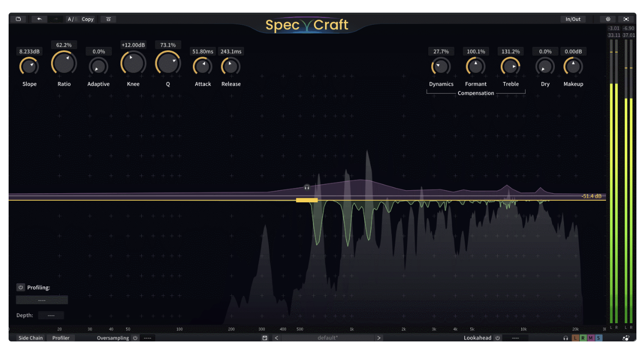This screenshot has height=348, width=644.
Task: Click the -51.4 dB threshold label
Action: 591,196
